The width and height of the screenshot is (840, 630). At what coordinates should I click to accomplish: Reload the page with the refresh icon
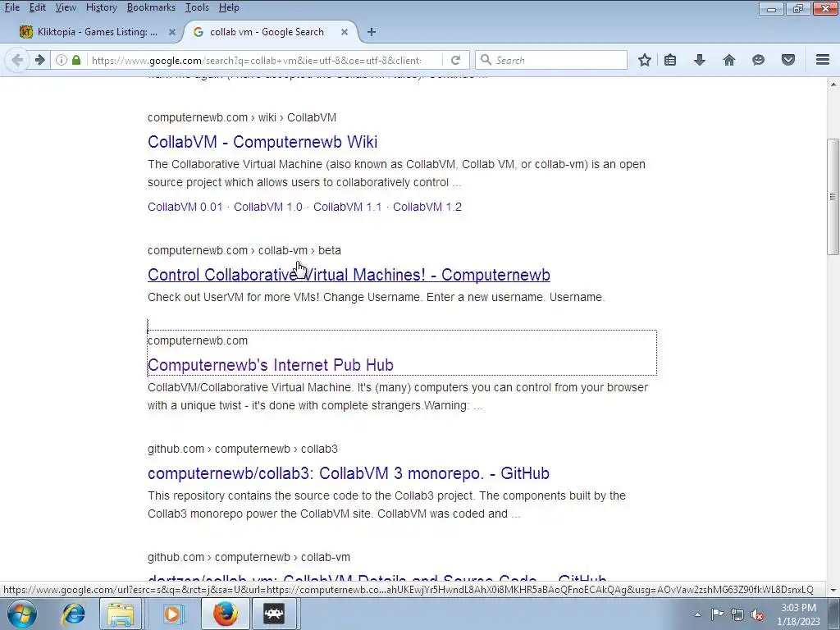[455, 60]
